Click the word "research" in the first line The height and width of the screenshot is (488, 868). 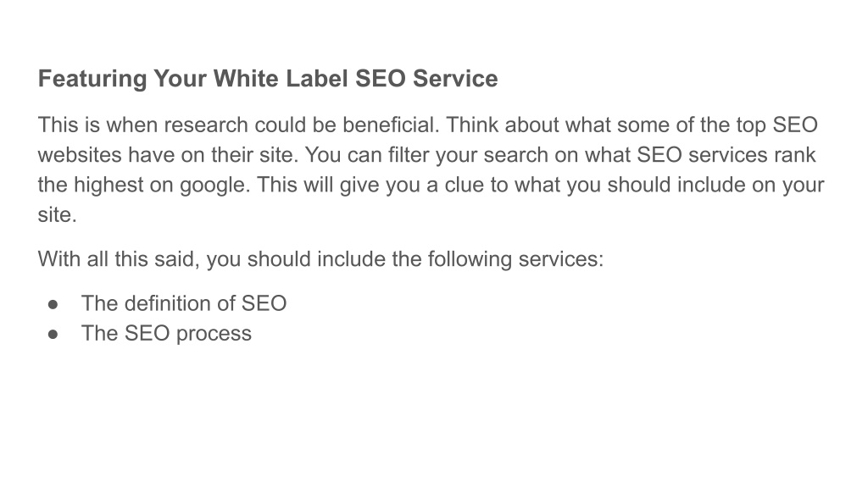tap(205, 125)
